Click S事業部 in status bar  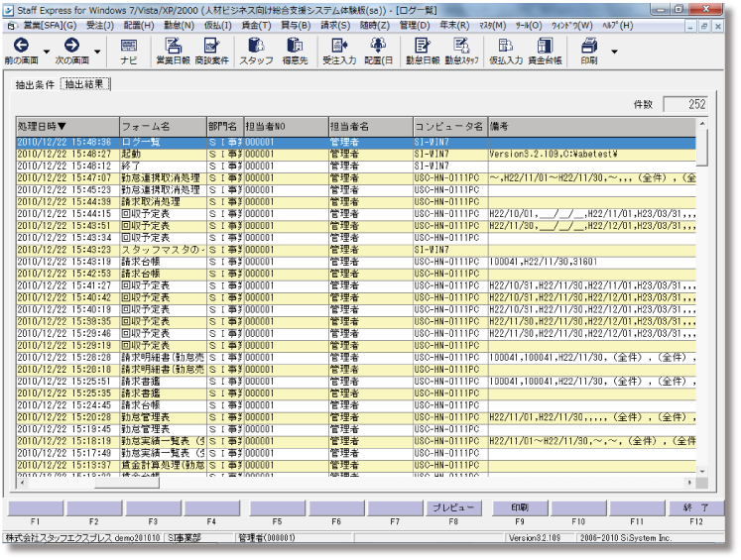point(185,538)
